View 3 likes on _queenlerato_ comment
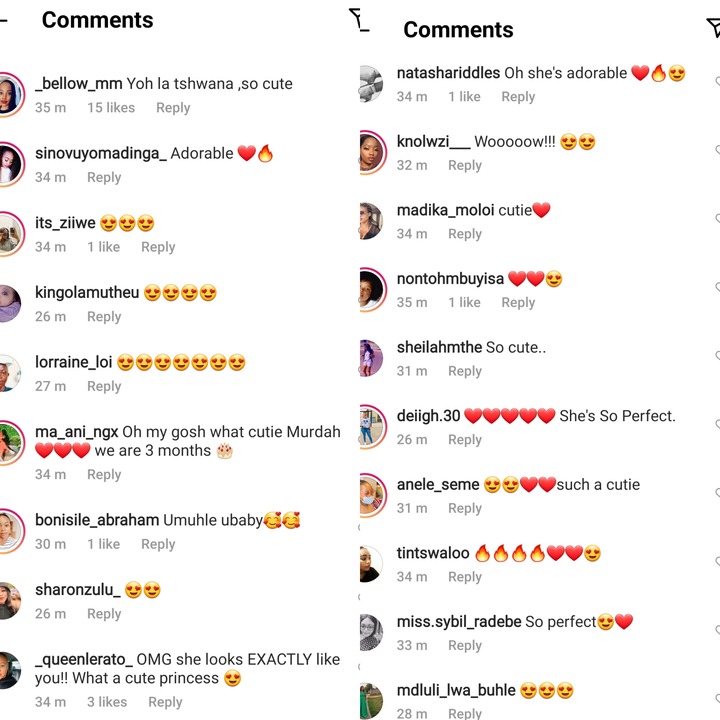This screenshot has width=720, height=720. 107,702
